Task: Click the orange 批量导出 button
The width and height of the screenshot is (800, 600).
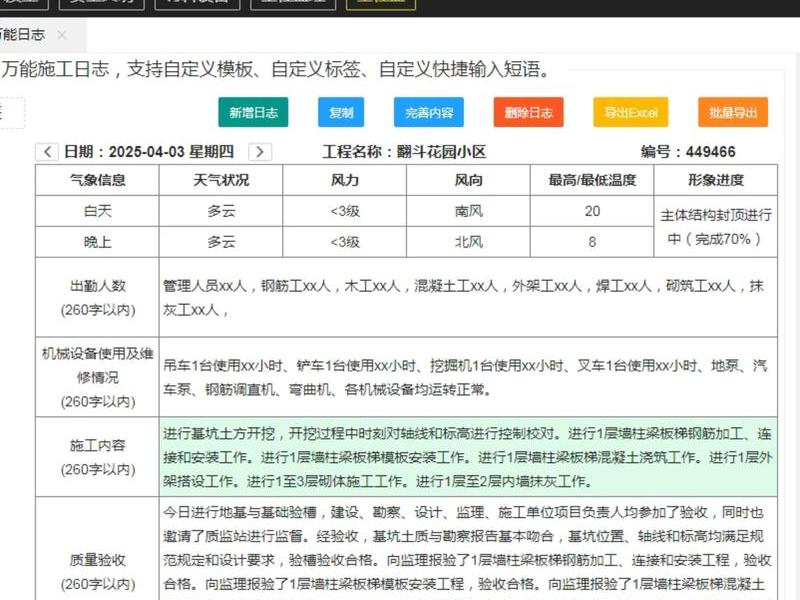Action: tap(733, 112)
